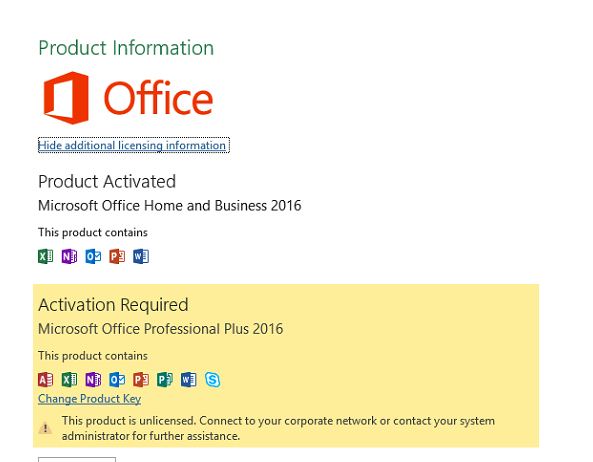Click the PowerPoint icon in Professional Plus list
Image resolution: width=593 pixels, height=462 pixels.
pos(141,380)
